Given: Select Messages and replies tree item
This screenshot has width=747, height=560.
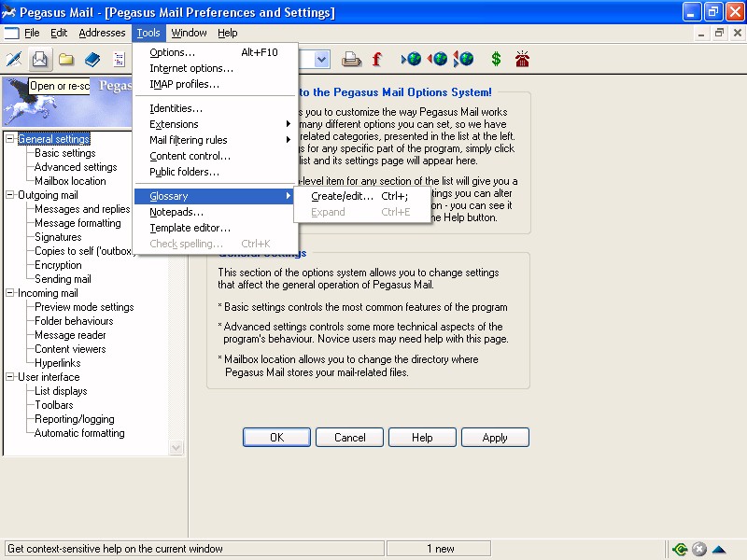Looking at the screenshot, I should point(82,209).
